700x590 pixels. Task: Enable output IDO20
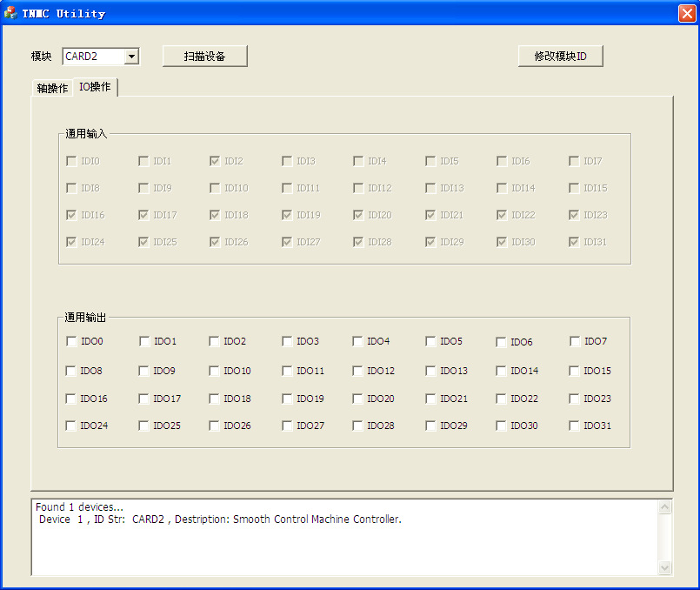click(x=357, y=399)
